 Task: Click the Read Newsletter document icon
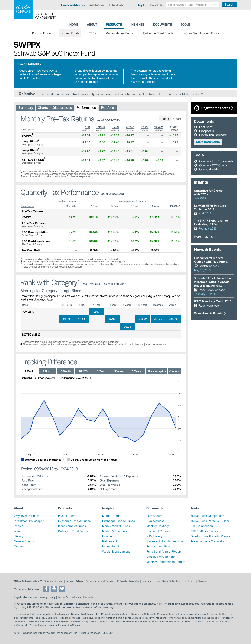pyautogui.click(x=195, y=305)
